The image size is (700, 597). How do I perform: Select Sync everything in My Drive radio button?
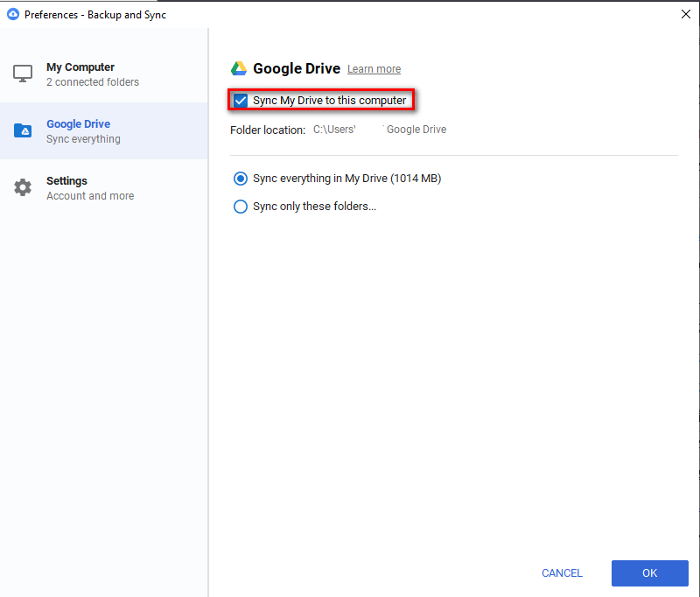click(241, 179)
